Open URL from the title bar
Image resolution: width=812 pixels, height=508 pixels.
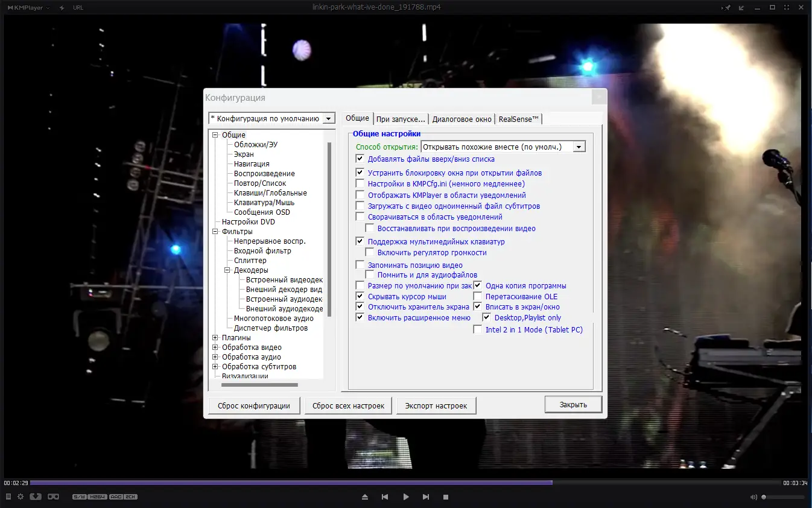pos(78,8)
